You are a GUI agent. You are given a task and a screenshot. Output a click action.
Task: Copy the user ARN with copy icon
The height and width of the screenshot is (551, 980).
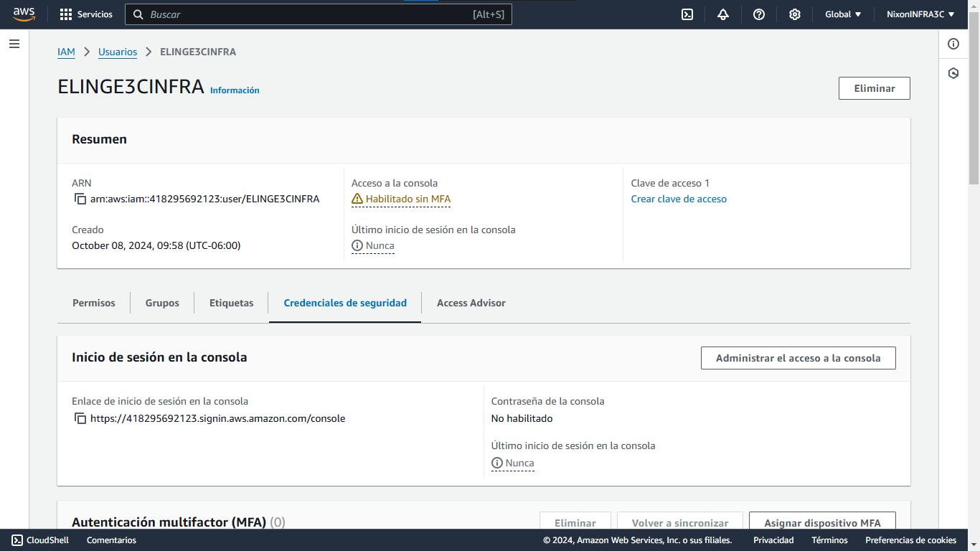80,199
